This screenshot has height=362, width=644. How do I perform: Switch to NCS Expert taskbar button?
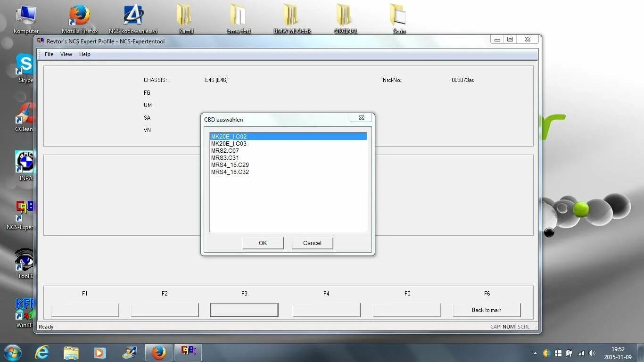(x=188, y=352)
